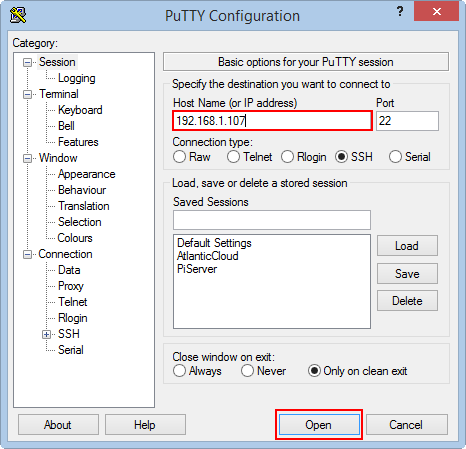Go to the Proxy settings page
Screen dimensions: 466x449
click(x=71, y=286)
